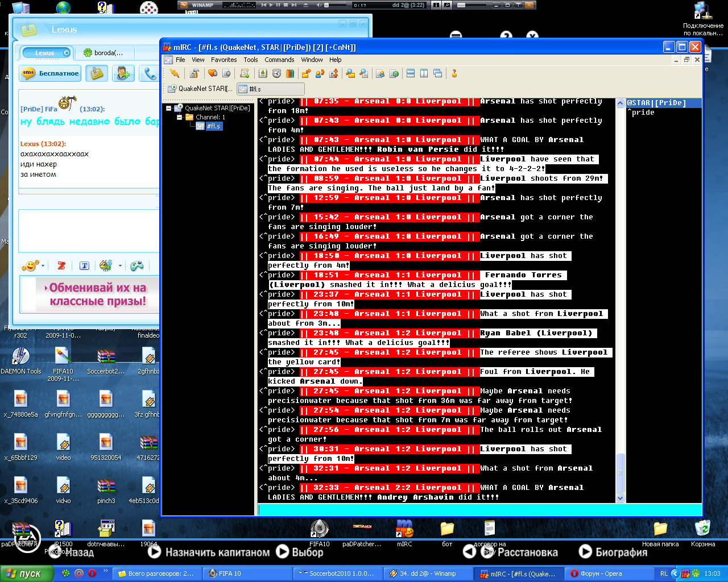728x582 pixels.
Task: Open the Window menu in mIRC
Action: [x=312, y=60]
